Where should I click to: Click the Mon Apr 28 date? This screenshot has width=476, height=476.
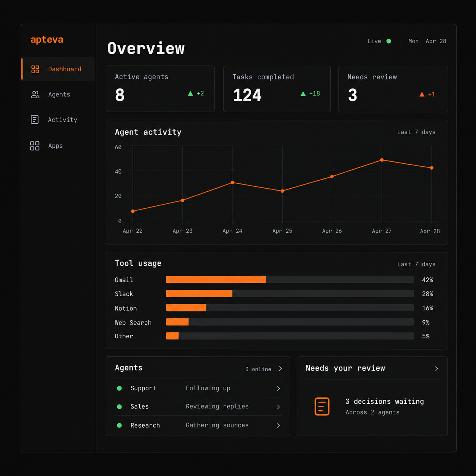coord(427,41)
